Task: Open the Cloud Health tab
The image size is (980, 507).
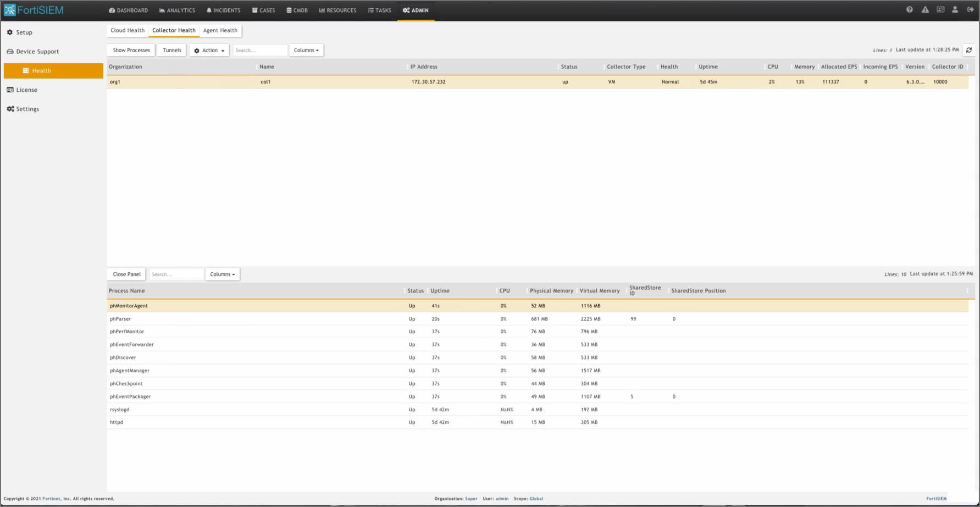Action: point(127,30)
